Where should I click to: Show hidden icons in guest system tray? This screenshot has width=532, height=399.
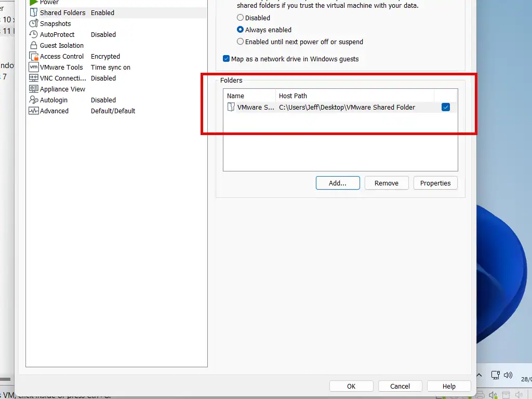pos(479,375)
